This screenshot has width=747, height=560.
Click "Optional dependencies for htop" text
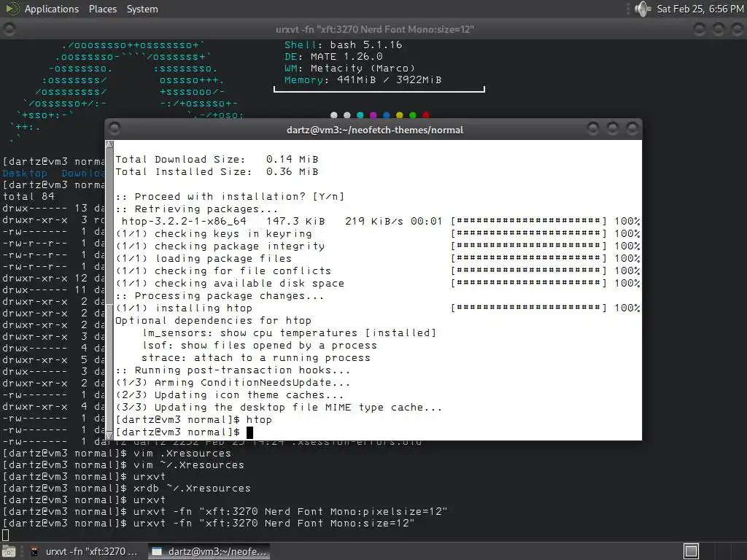[213, 321]
